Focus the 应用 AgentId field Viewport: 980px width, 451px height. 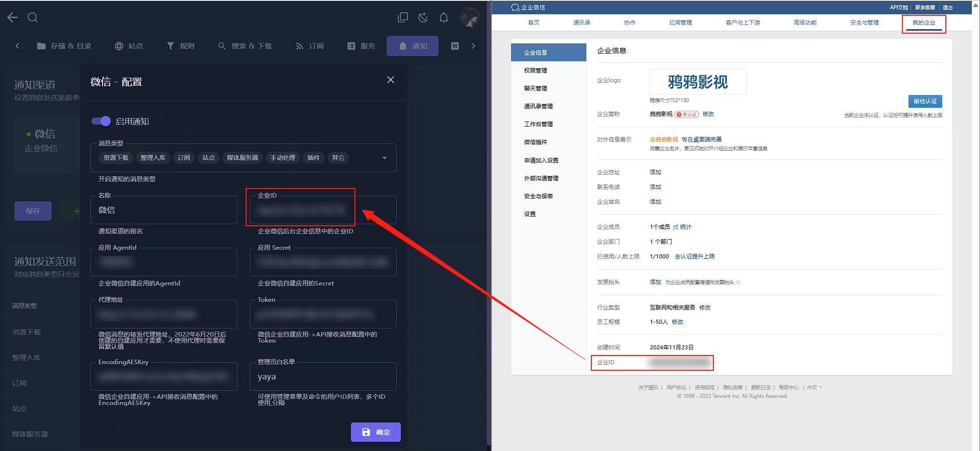coord(164,262)
